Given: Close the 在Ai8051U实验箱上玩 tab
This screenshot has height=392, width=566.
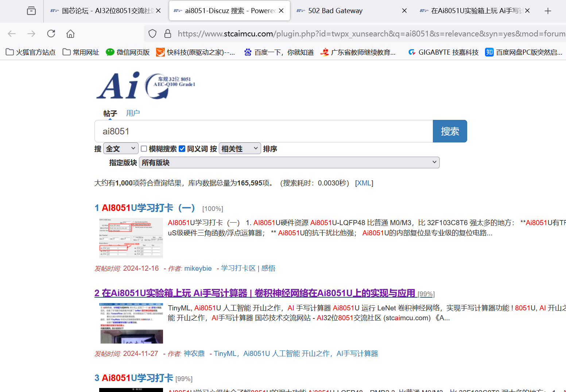Looking at the screenshot, I should point(527,11).
